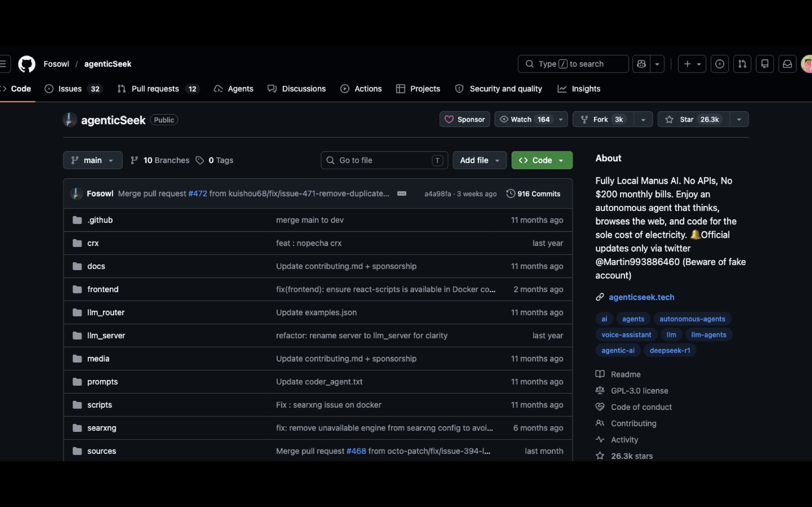Open Fosowl commit author link
The width and height of the screenshot is (812, 507).
click(x=100, y=194)
